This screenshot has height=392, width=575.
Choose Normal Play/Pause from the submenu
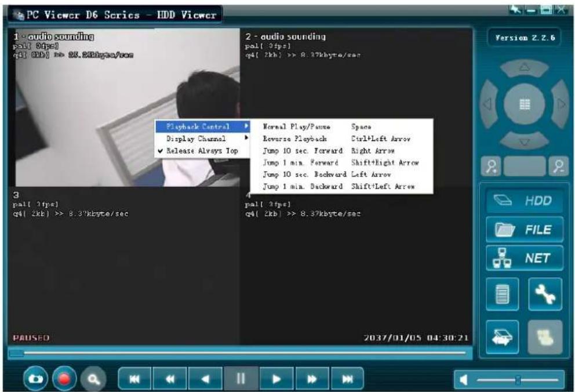tap(341, 126)
